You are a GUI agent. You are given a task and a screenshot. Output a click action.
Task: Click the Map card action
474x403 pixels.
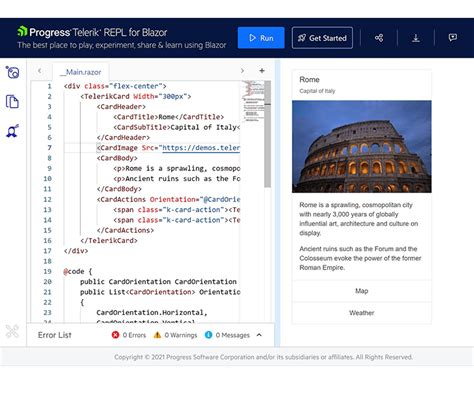362,291
